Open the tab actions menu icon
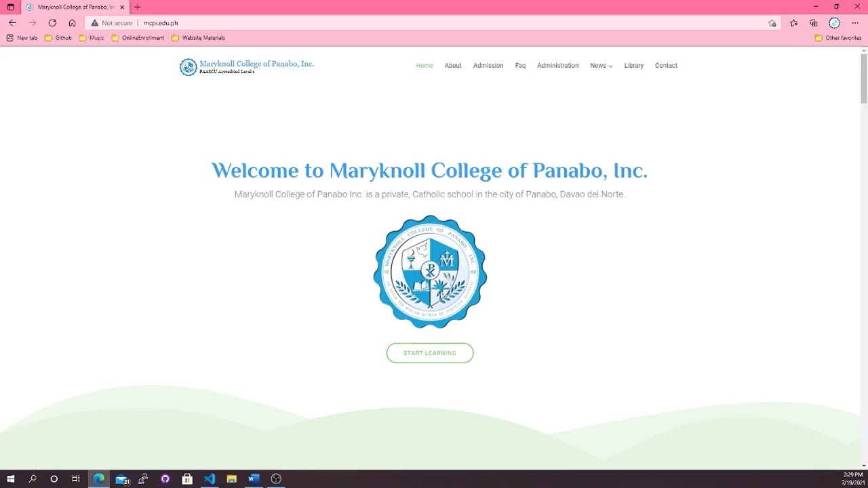This screenshot has width=868, height=488. coord(10,7)
